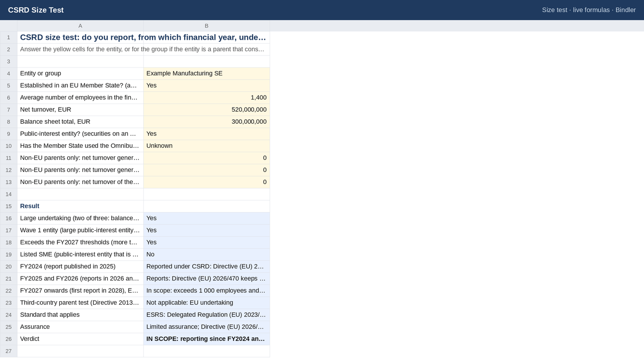Select the Yes result for FY2027 thresholds
This screenshot has height=362, width=644.
point(207,242)
